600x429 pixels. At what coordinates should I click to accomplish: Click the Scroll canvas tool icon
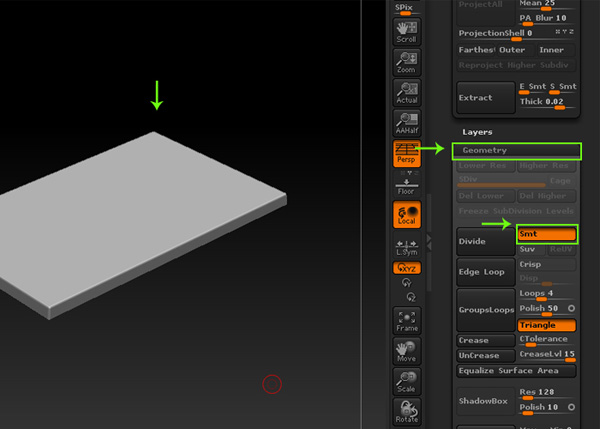click(407, 33)
